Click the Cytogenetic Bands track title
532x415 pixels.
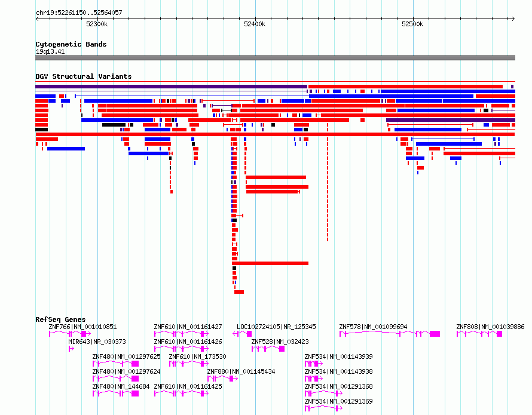[x=71, y=44]
